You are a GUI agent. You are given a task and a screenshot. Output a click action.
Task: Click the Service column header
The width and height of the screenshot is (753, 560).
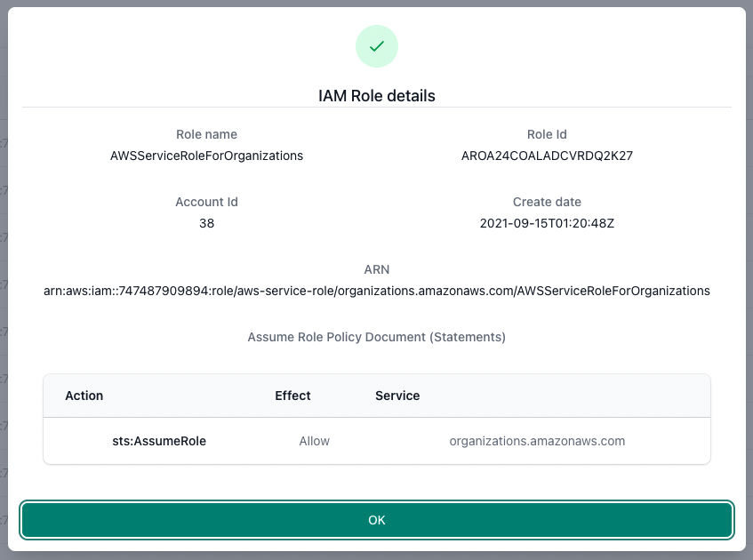click(x=397, y=396)
